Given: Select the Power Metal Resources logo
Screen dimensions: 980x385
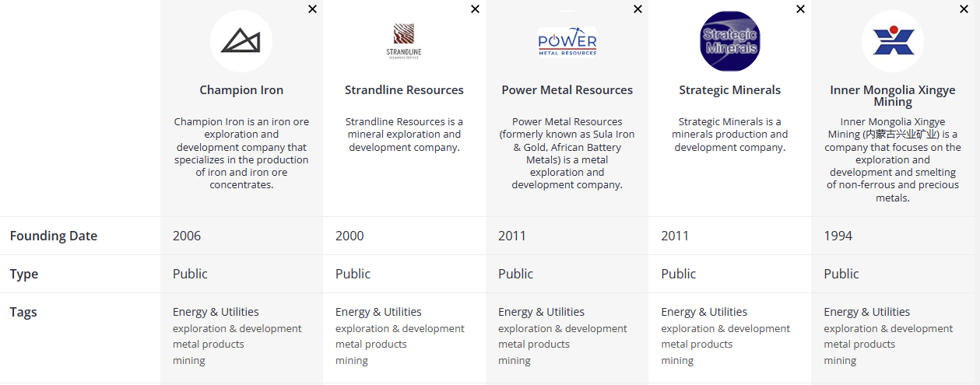Looking at the screenshot, I should coord(567,41).
